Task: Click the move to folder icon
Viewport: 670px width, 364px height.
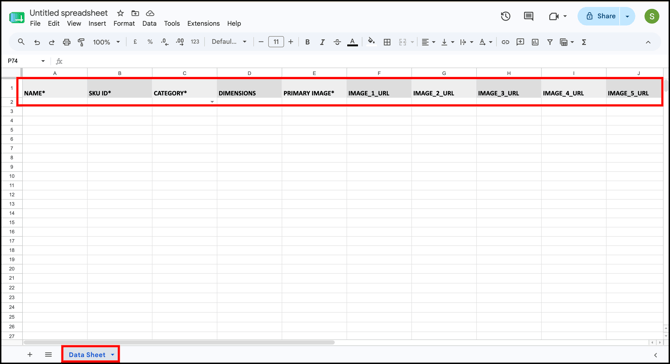Action: [135, 13]
